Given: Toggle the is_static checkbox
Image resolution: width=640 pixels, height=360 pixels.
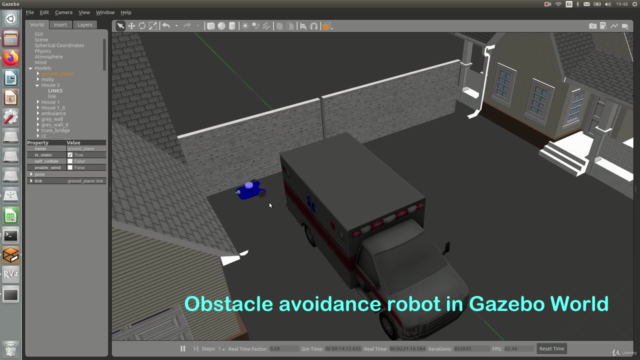Looking at the screenshot, I should tap(70, 155).
